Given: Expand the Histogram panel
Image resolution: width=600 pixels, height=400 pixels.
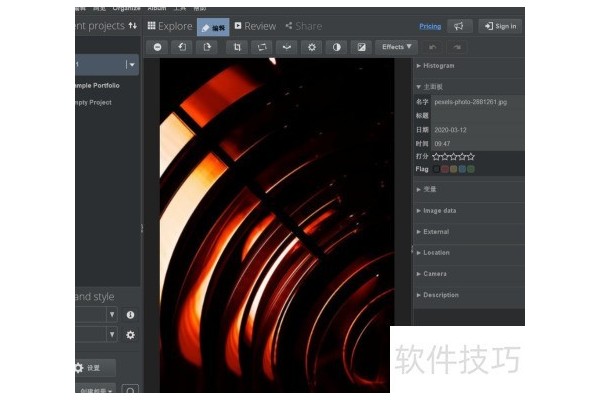Looking at the screenshot, I should click(x=438, y=66).
